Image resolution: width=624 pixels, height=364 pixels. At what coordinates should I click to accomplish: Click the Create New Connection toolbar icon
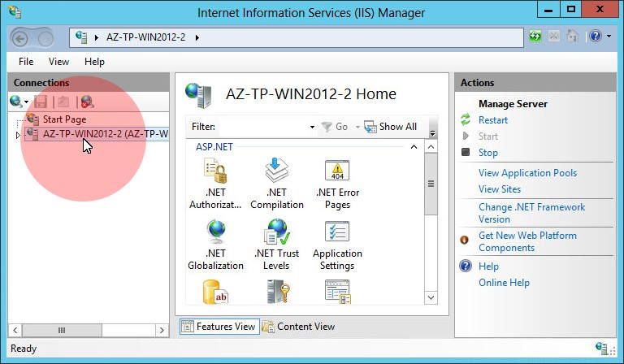click(x=16, y=102)
